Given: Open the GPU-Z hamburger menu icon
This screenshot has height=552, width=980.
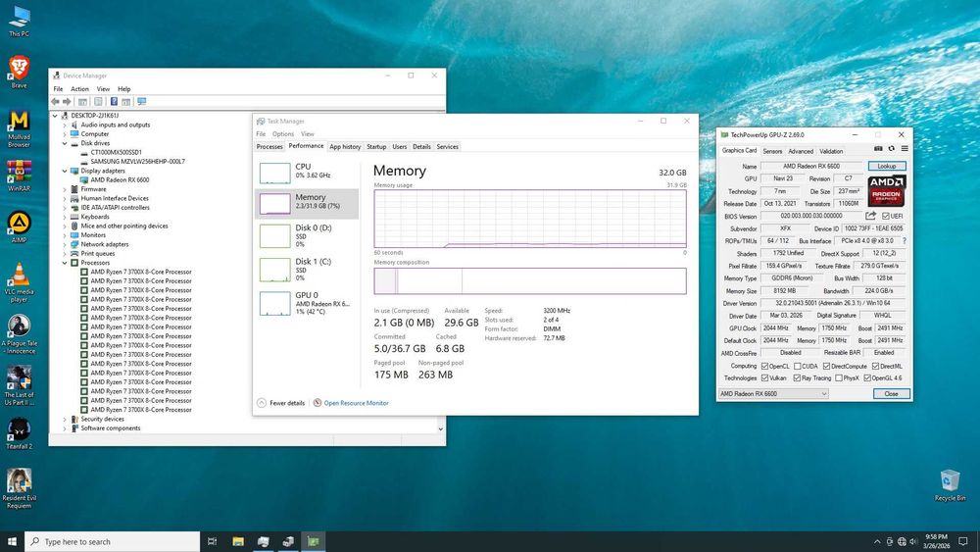Looking at the screenshot, I should click(905, 149).
